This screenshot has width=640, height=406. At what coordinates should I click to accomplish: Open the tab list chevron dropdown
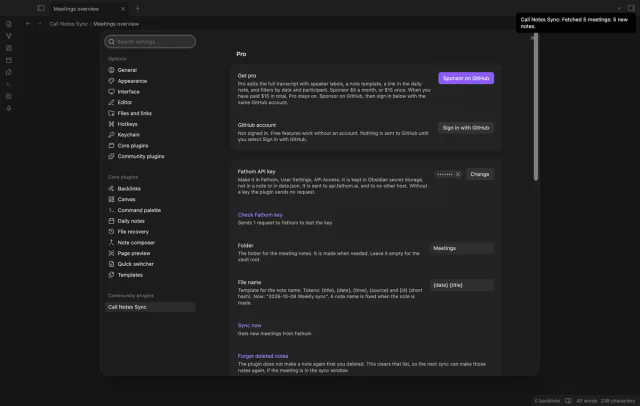pos(619,8)
